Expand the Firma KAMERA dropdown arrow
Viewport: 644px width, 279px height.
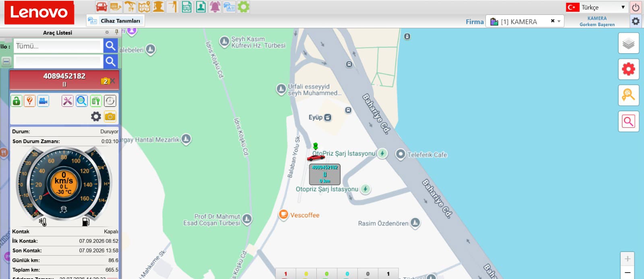pyautogui.click(x=559, y=21)
